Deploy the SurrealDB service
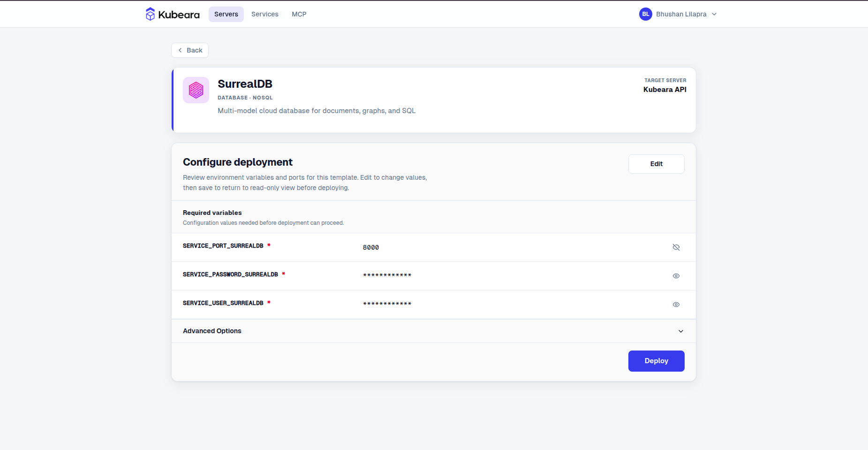Viewport: 868px width, 450px height. tap(657, 361)
